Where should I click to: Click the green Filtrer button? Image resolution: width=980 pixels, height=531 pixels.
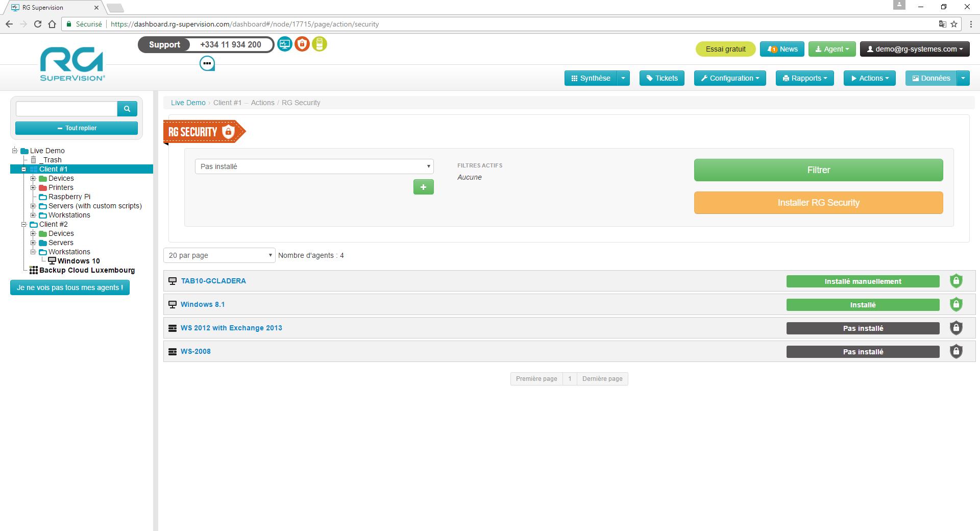[819, 170]
